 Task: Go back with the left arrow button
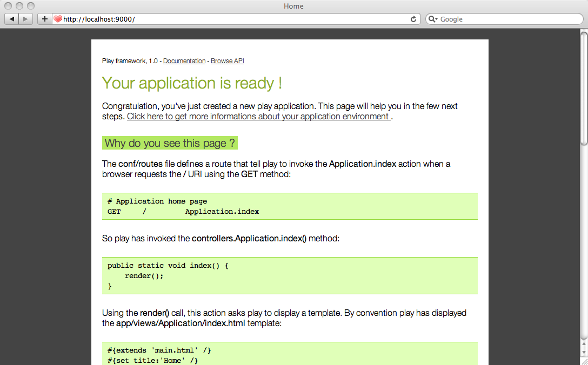12,19
